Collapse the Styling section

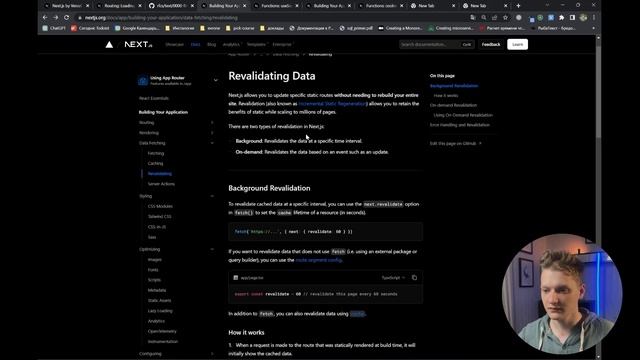pos(212,196)
